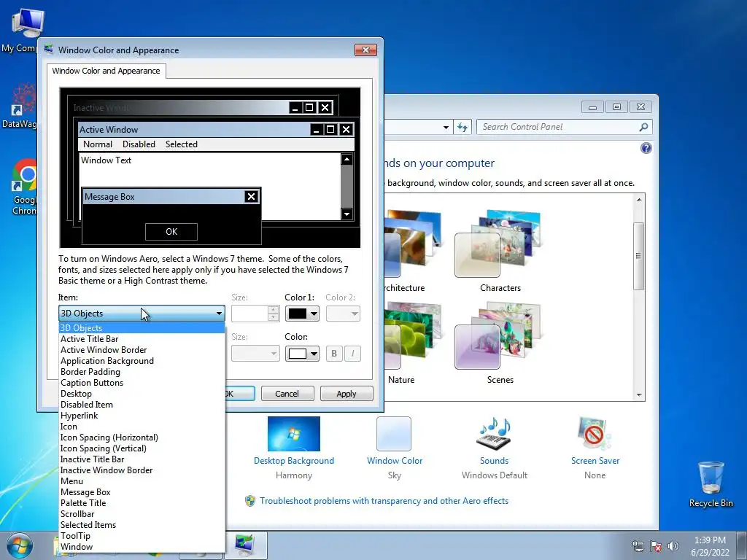The height and width of the screenshot is (560, 747).
Task: Click the refresh arrows button in address bar
Action: (462, 127)
